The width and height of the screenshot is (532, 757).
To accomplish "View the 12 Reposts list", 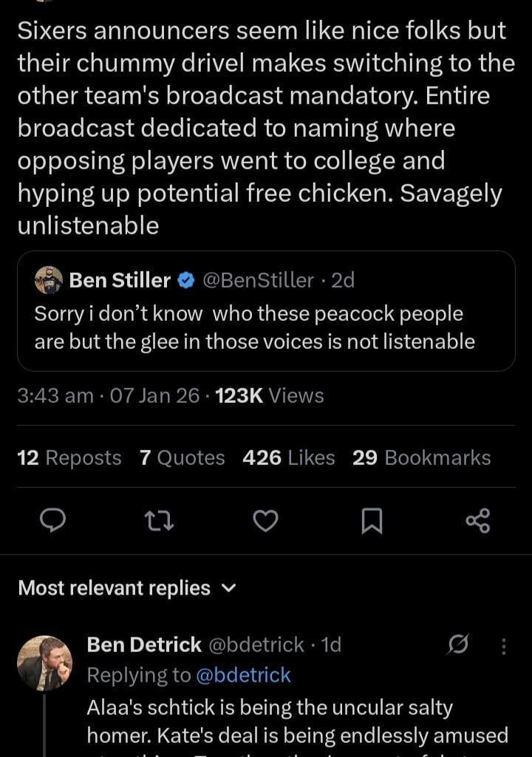I will (69, 458).
